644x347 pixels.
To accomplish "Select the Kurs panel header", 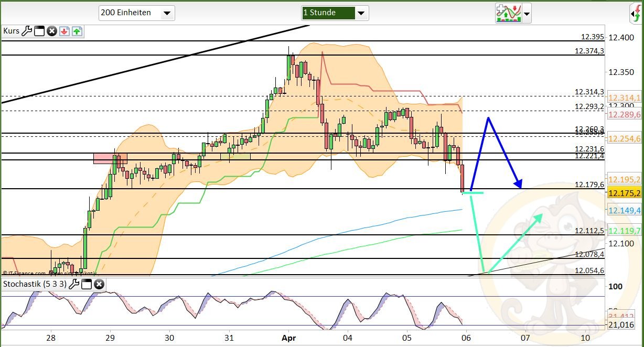I will point(11,31).
